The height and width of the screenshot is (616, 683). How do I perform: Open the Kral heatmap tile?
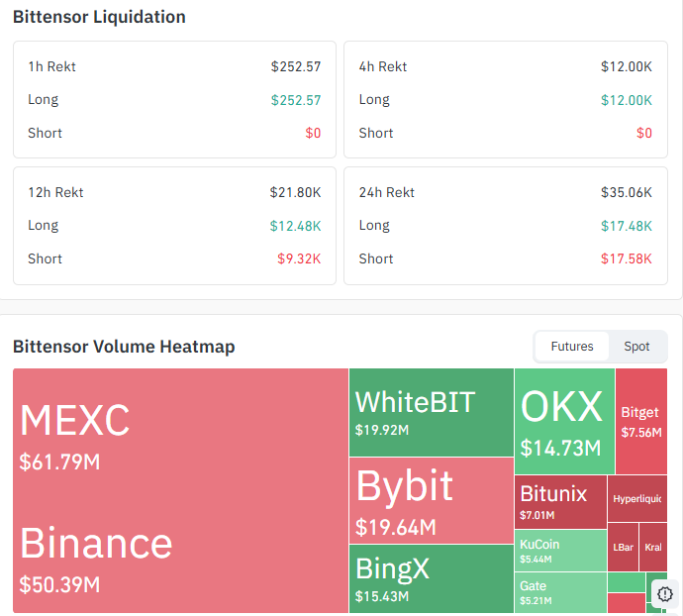pyautogui.click(x=653, y=547)
